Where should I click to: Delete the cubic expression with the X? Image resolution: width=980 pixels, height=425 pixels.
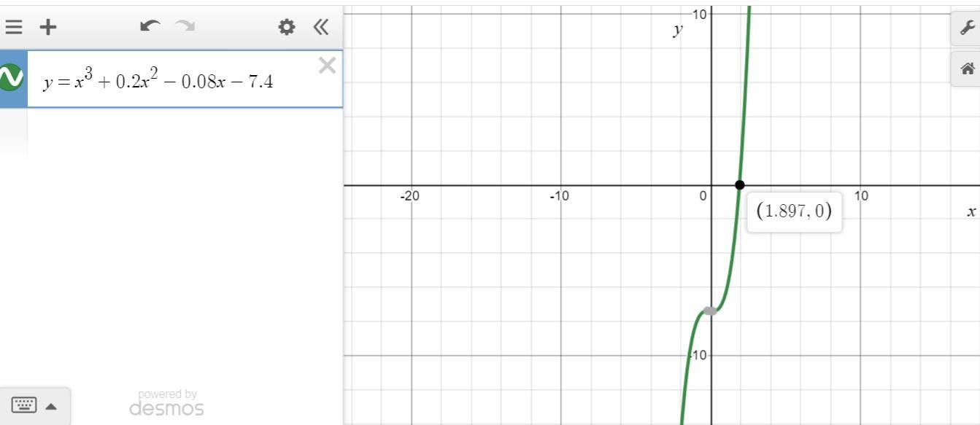coord(327,66)
